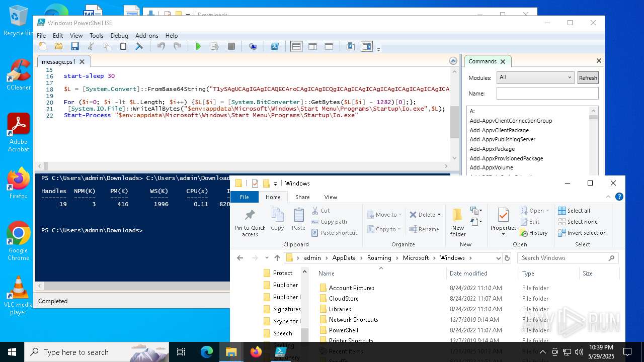
Task: Click the Rename button in Explorer ribbon
Action: click(x=424, y=229)
